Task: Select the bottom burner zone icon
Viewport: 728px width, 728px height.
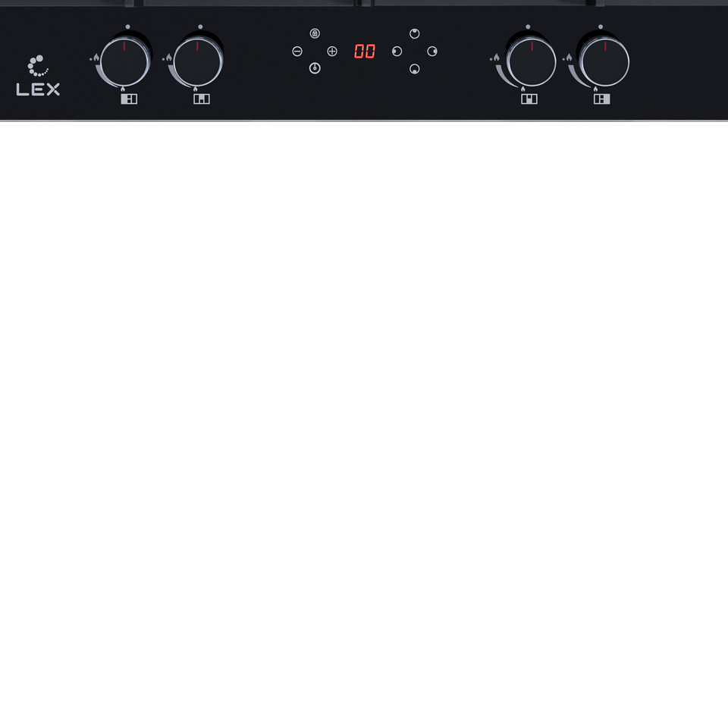Action: point(415,69)
